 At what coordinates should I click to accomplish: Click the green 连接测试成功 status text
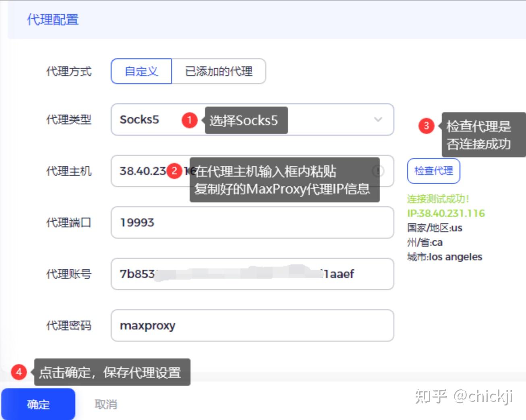(x=438, y=198)
